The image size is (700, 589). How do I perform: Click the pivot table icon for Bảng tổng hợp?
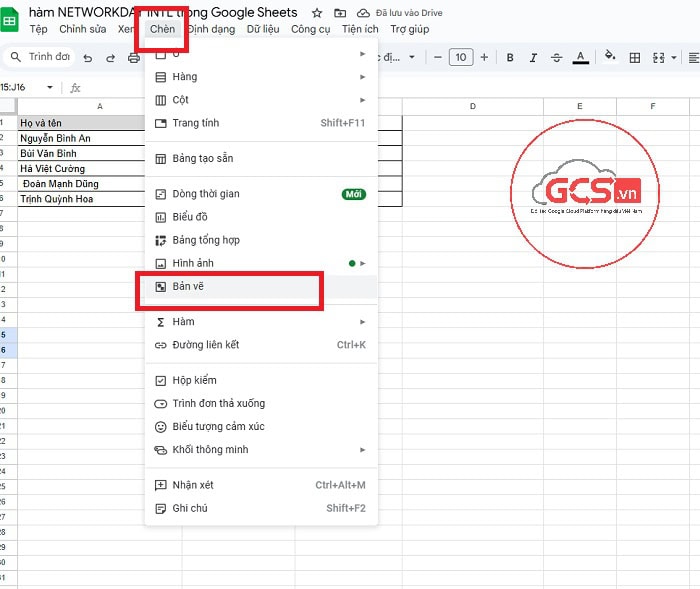pyautogui.click(x=160, y=240)
